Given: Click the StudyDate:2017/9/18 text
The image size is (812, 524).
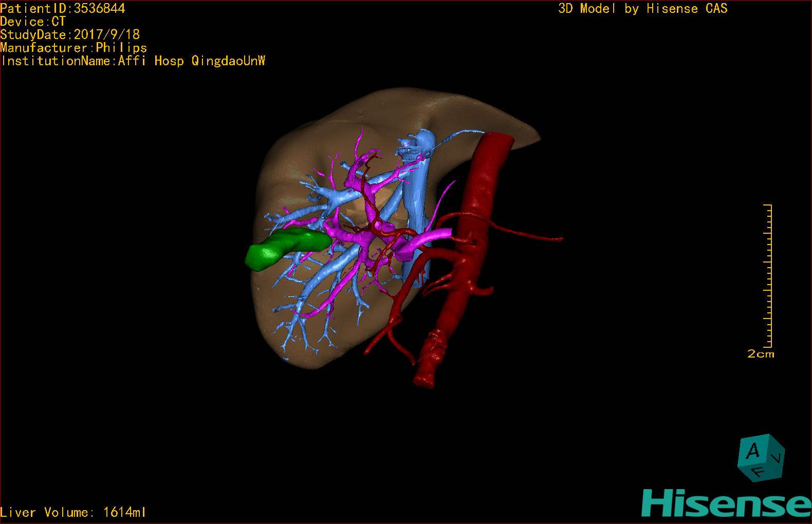Looking at the screenshot, I should pos(70,34).
